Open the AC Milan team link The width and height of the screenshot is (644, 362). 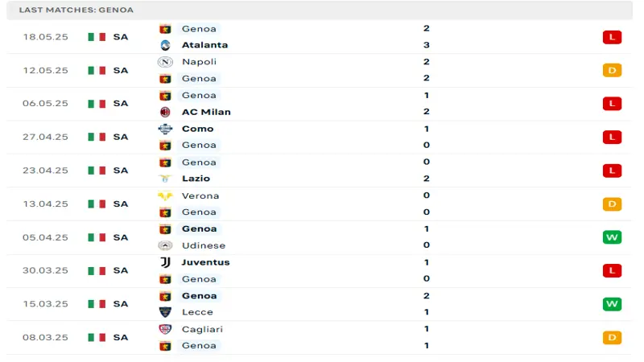click(x=206, y=112)
